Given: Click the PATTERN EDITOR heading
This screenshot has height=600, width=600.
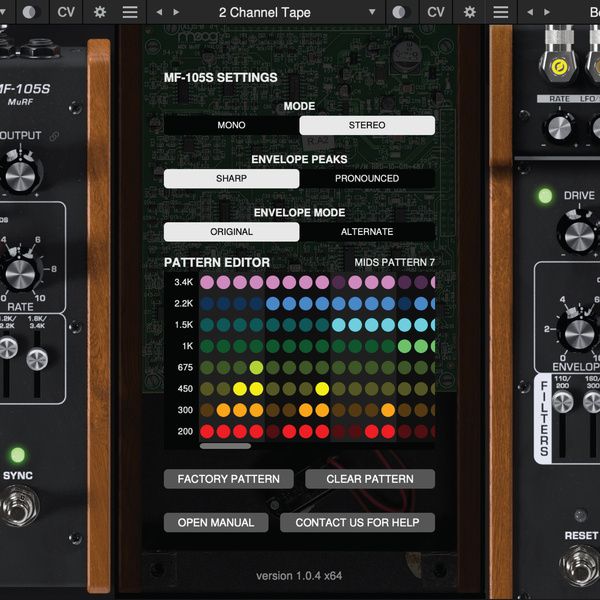Looking at the screenshot, I should point(217,262).
